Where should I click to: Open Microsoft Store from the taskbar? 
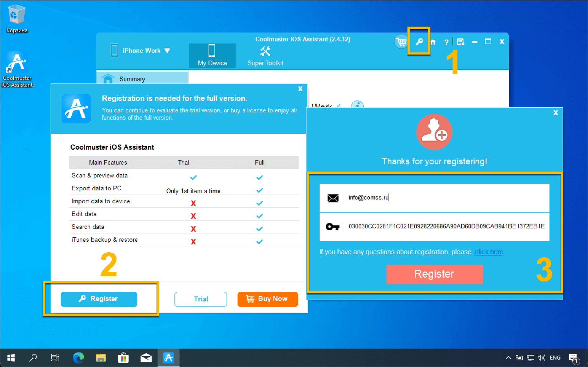click(123, 358)
